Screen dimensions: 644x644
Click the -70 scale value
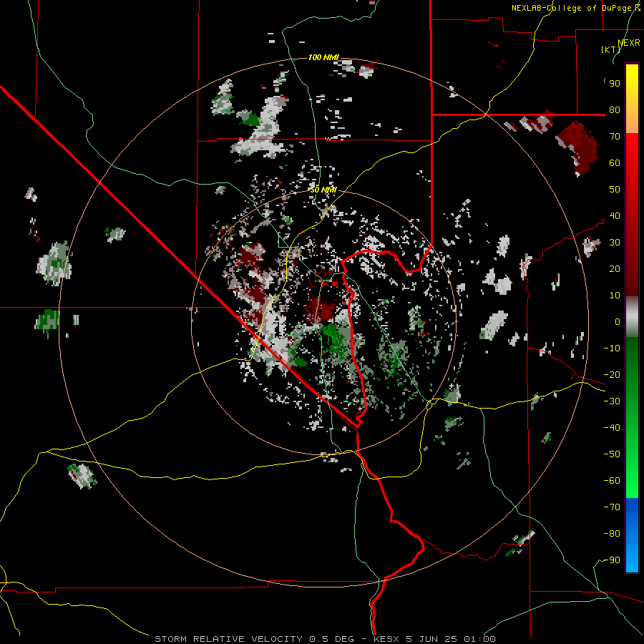click(x=612, y=507)
